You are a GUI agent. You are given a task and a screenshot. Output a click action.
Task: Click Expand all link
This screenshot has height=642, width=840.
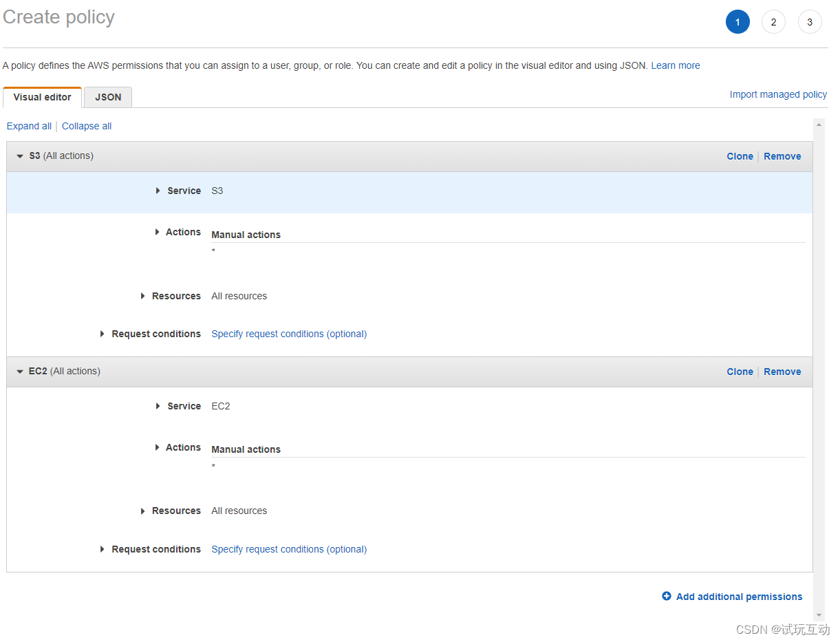pyautogui.click(x=29, y=126)
